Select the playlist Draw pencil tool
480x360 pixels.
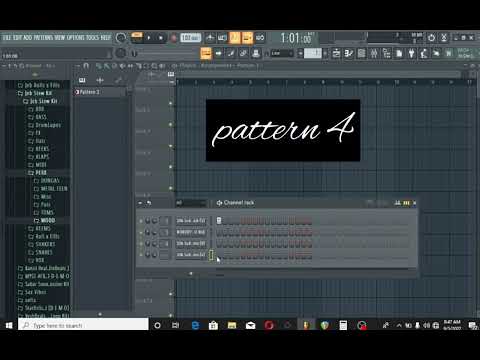pos(99,66)
